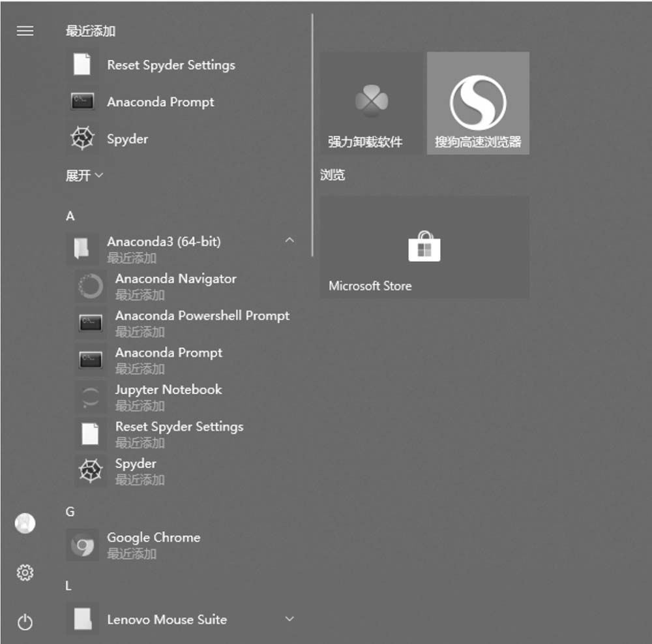Click the Google Chrome icon
The height and width of the screenshot is (644, 652).
click(82, 545)
